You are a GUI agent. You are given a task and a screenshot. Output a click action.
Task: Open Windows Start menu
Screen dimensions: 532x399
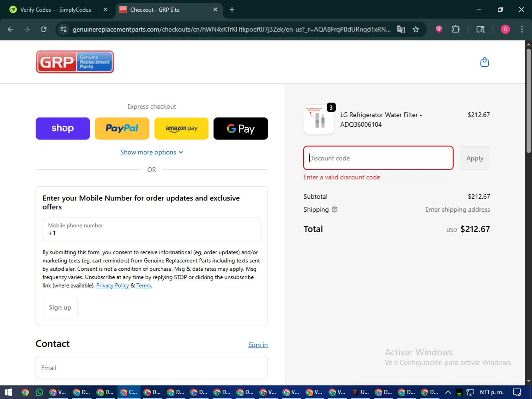9,392
